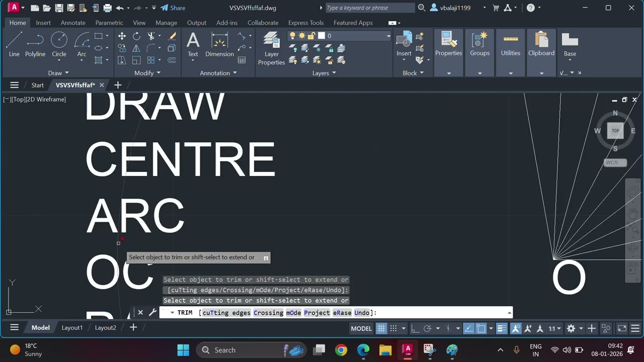Image resolution: width=644 pixels, height=362 pixels.
Task: Toggle 2D object snap in status bar
Action: (x=481, y=328)
